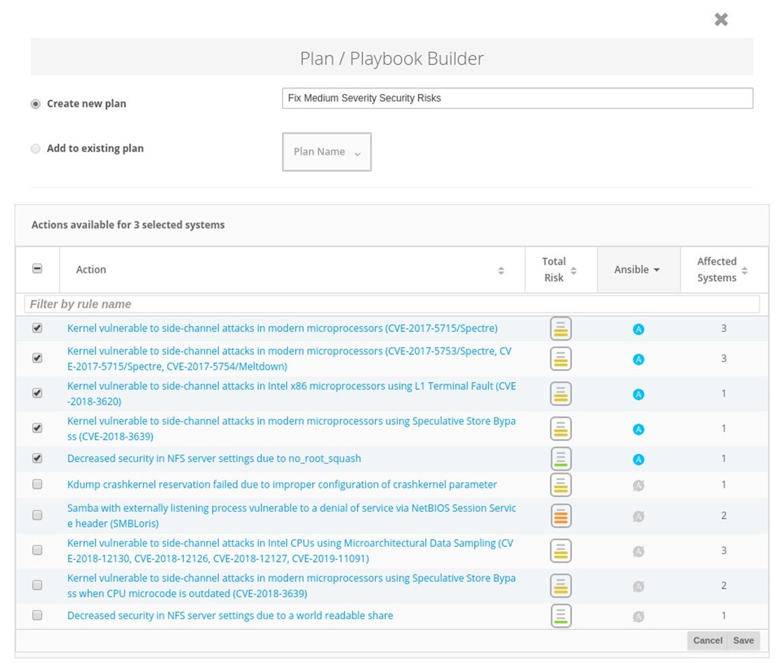Click the Ansible icon for CVE-2017-5715/Spectre row
Viewport: 784px width, 672px height.
[639, 329]
